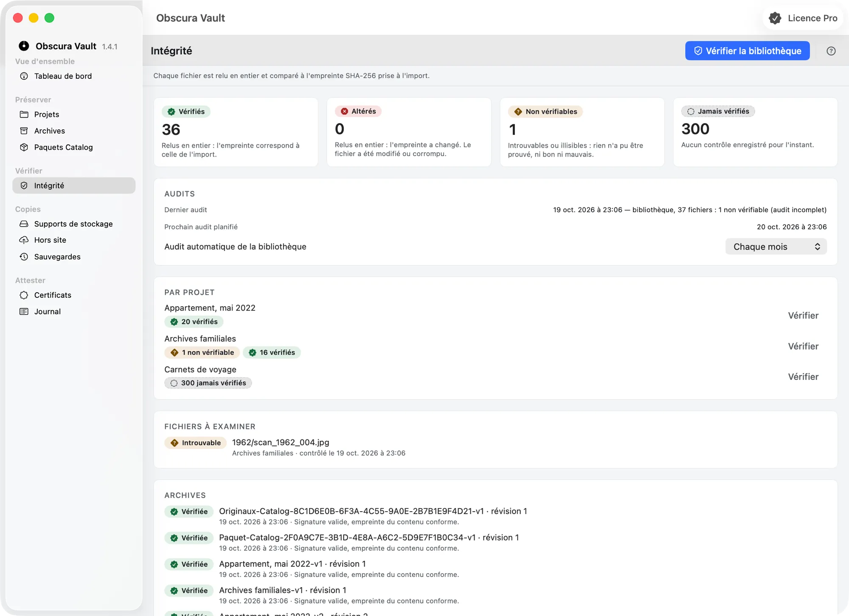The image size is (849, 616).
Task: Click the Introuvable status badge
Action: point(195,442)
